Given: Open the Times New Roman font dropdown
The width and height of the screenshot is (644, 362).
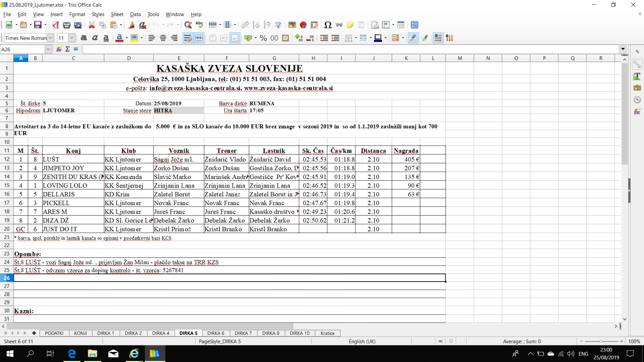Looking at the screenshot, I should pyautogui.click(x=50, y=38).
